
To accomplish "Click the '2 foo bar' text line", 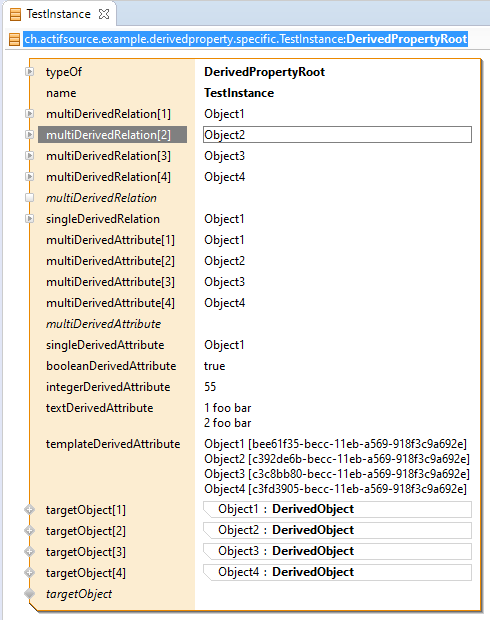I will pos(227,423).
